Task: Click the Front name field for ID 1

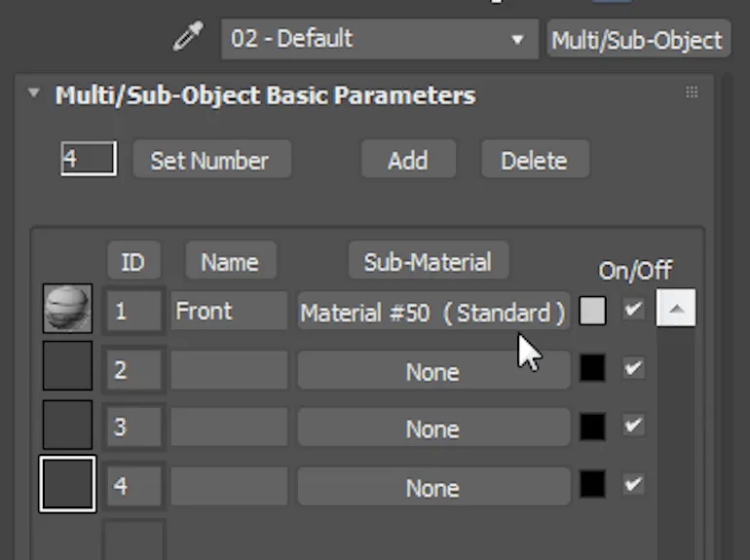Action: click(x=229, y=312)
